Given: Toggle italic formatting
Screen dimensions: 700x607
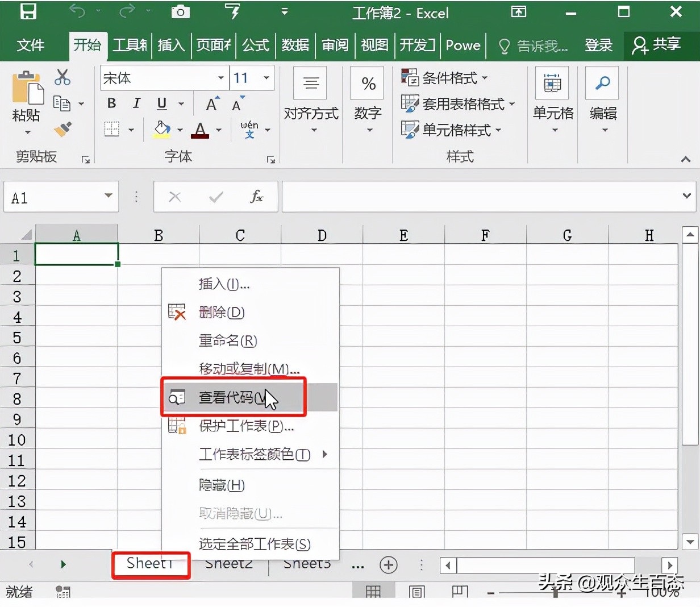Looking at the screenshot, I should pyautogui.click(x=136, y=103).
